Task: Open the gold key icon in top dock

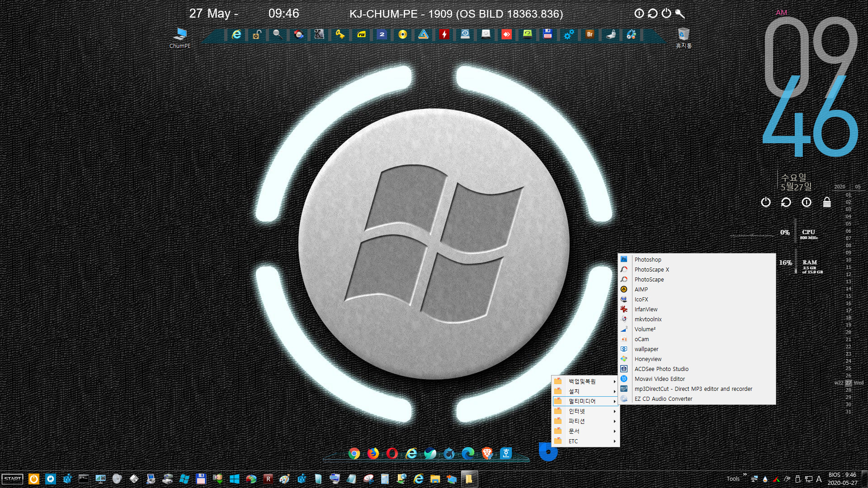Action: pos(340,34)
